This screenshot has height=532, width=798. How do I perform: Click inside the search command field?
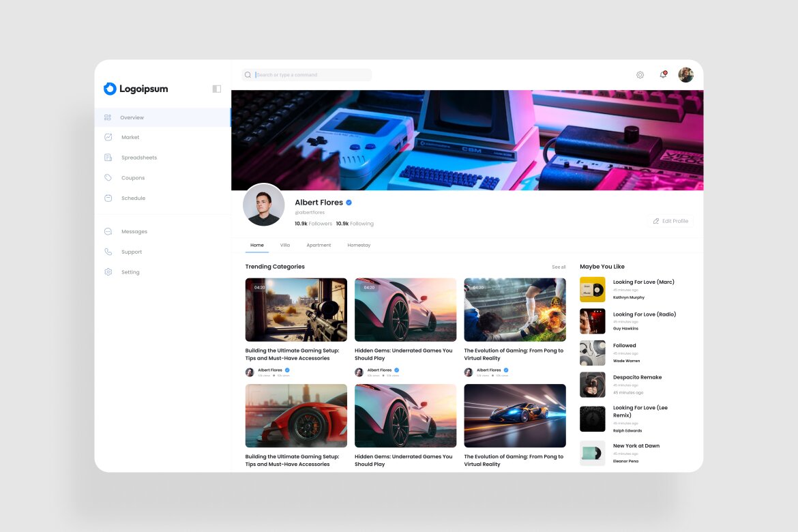(x=307, y=74)
